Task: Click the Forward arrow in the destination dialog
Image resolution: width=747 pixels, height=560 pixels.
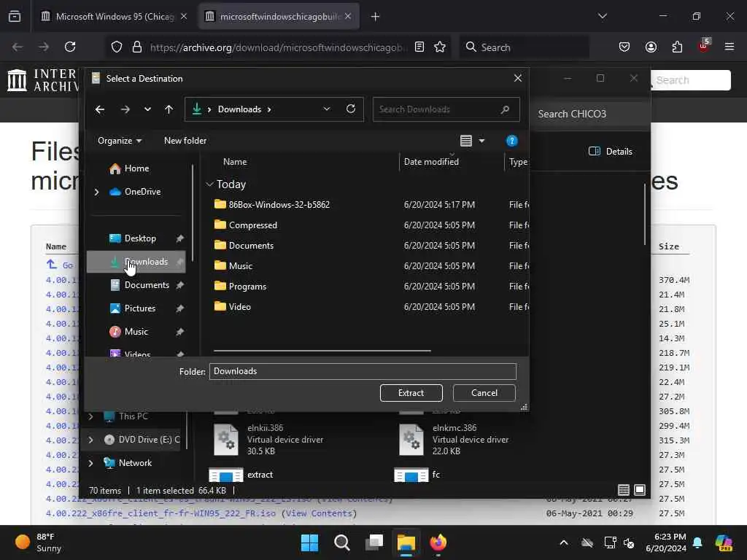Action: coord(125,109)
